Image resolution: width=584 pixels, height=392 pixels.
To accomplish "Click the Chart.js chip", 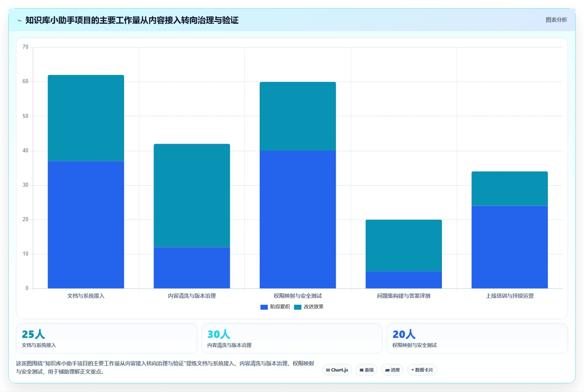I will [337, 370].
